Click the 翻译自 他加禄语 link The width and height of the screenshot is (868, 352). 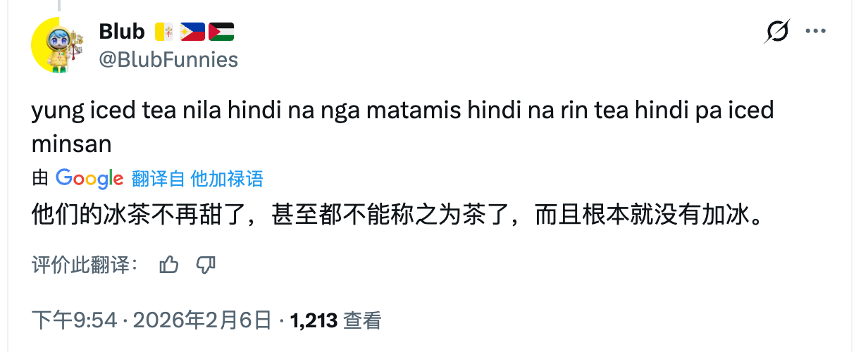(197, 179)
